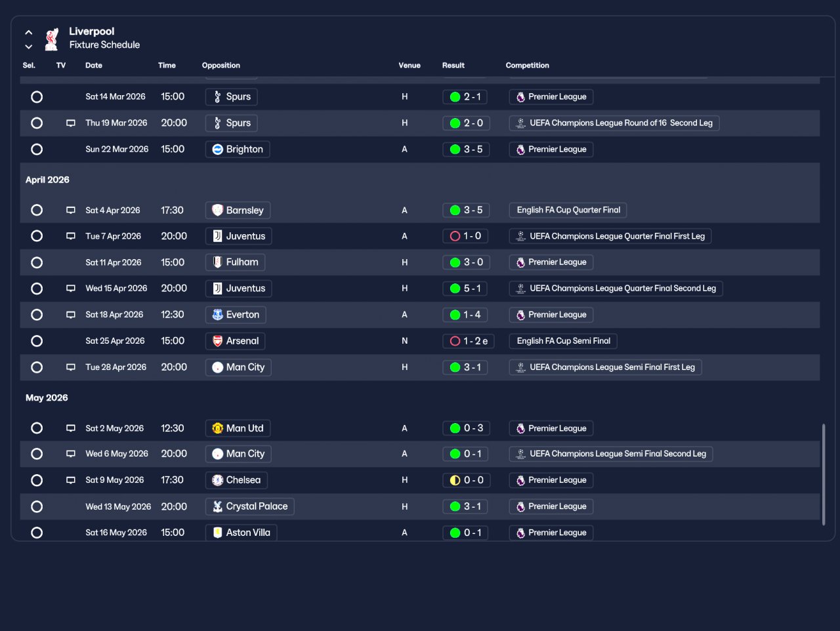Click the Fulham club badge icon
Image resolution: width=840 pixels, height=631 pixels.
click(218, 262)
